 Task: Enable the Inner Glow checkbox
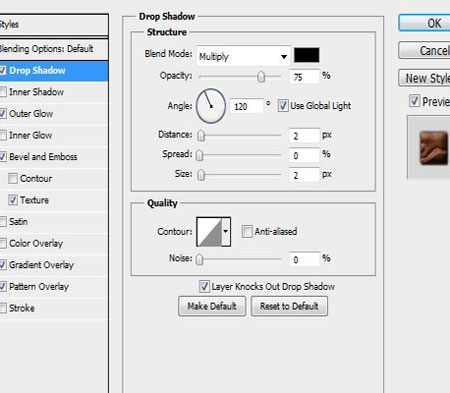[3, 135]
